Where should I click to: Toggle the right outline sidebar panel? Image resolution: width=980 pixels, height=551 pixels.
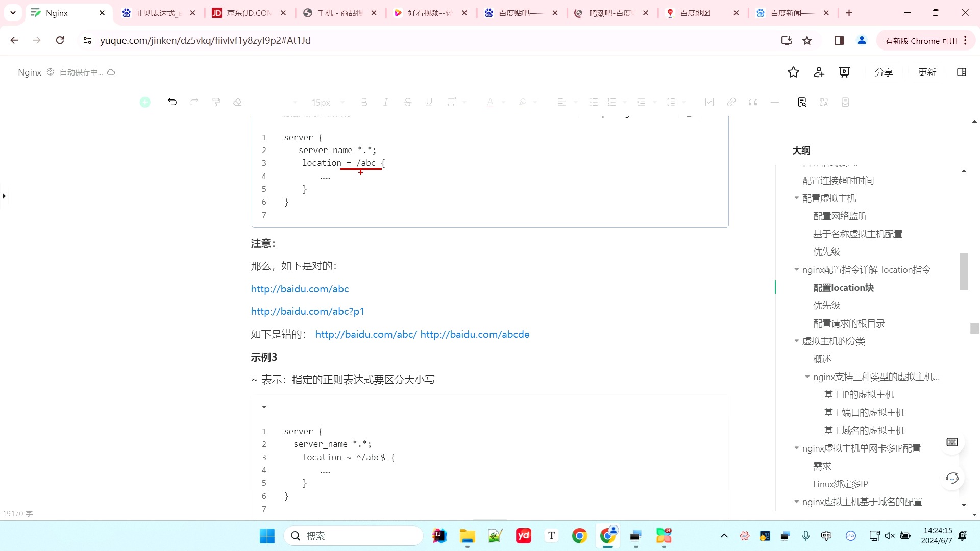(x=962, y=72)
